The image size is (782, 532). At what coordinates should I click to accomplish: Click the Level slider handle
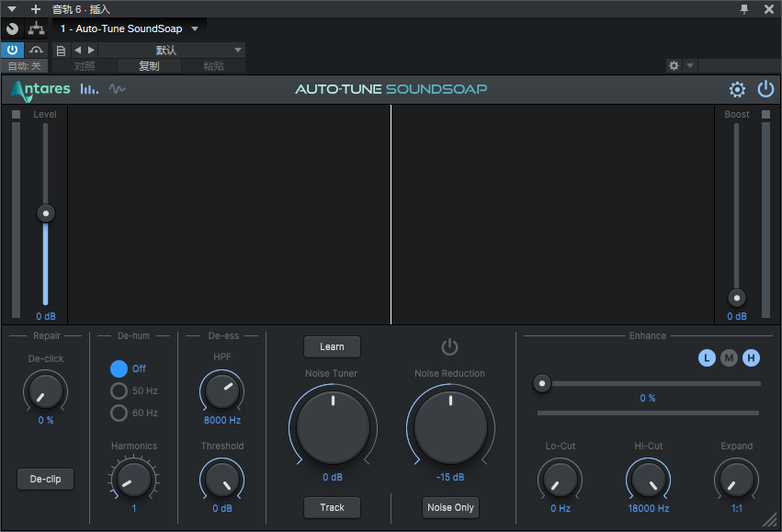pos(46,213)
